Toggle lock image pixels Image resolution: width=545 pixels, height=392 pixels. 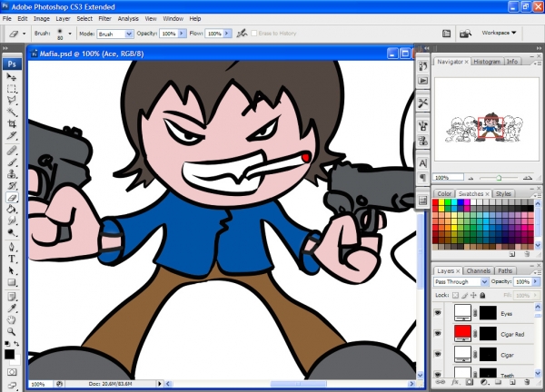pos(465,296)
